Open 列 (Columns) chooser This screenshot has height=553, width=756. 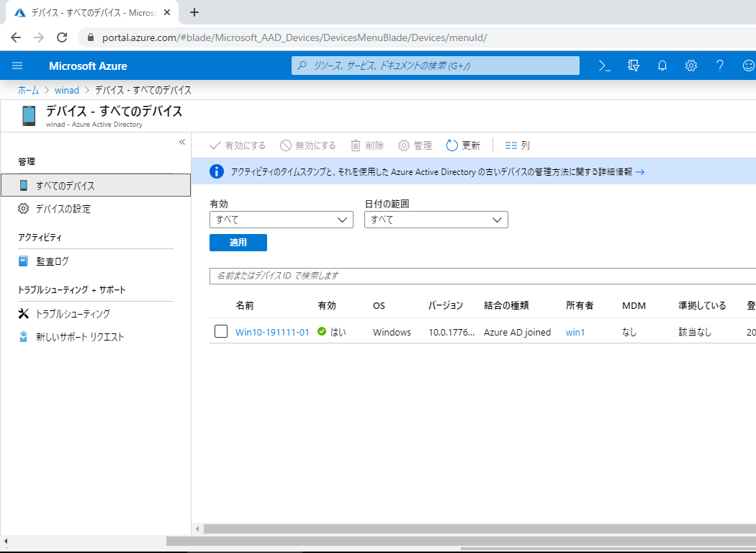(518, 145)
